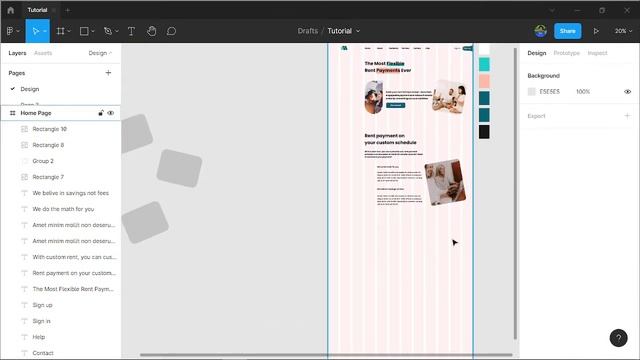
Task: Select the checked Design page
Action: tap(30, 89)
